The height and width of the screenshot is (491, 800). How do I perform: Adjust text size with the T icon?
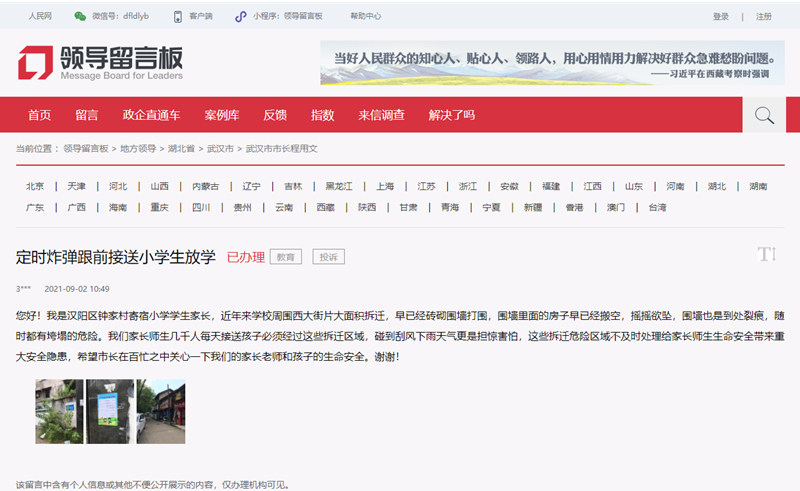767,255
